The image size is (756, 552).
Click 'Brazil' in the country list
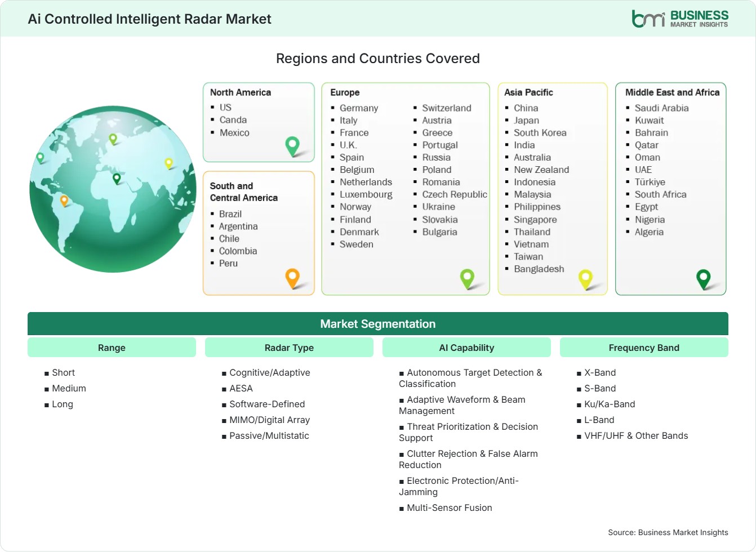(x=230, y=214)
